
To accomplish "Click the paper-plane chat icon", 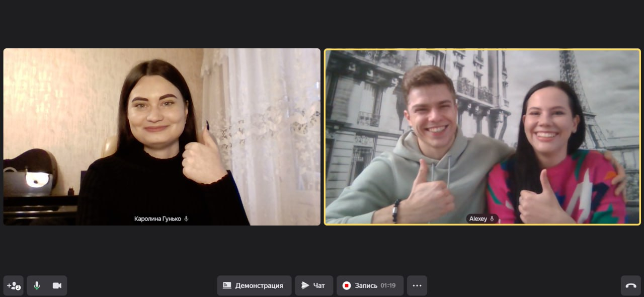I will [x=305, y=285].
